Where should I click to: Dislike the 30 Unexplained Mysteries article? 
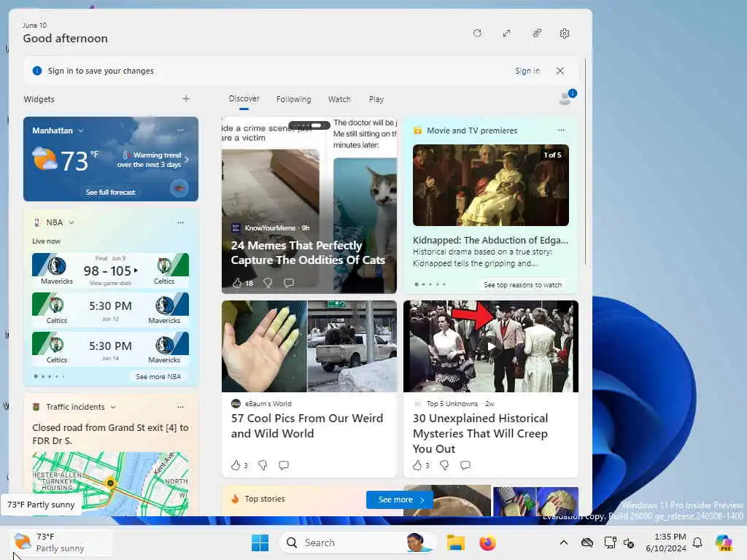(x=444, y=465)
